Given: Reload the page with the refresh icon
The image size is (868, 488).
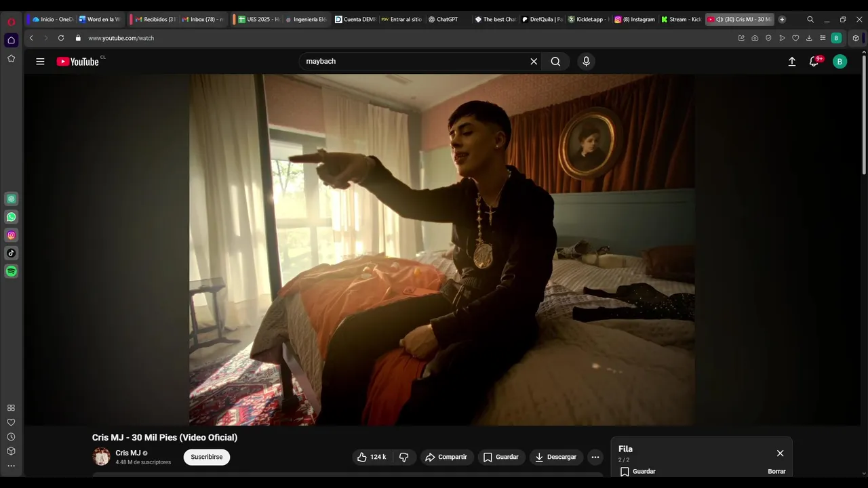Looking at the screenshot, I should click(61, 38).
